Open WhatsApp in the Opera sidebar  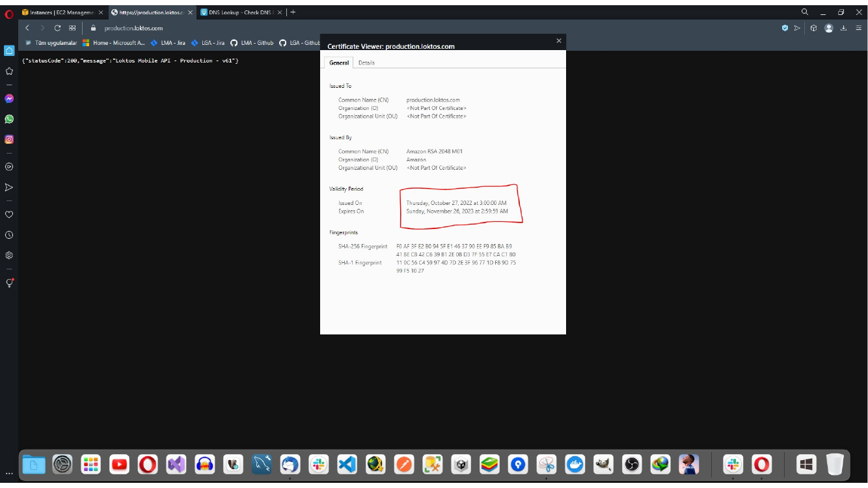point(9,119)
